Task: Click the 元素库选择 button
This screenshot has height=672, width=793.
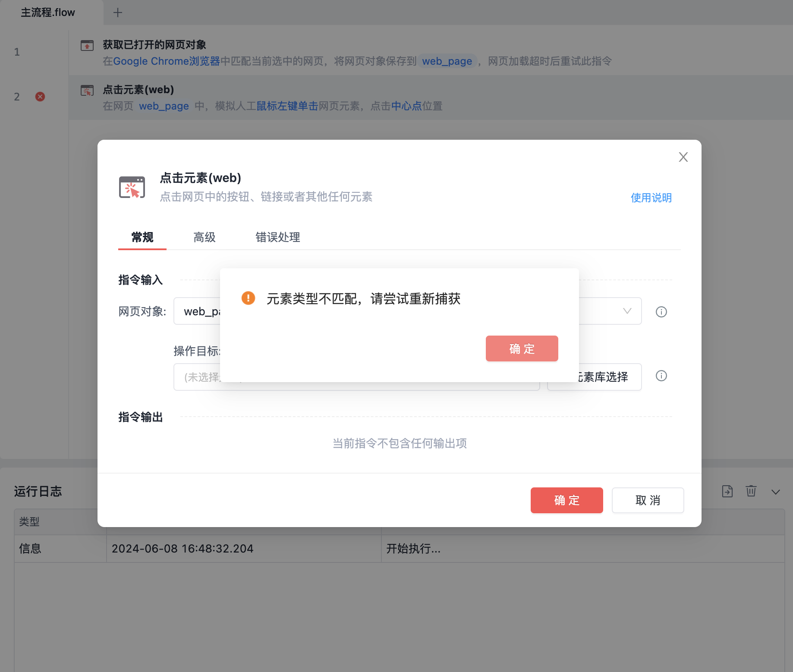Action: pyautogui.click(x=595, y=377)
